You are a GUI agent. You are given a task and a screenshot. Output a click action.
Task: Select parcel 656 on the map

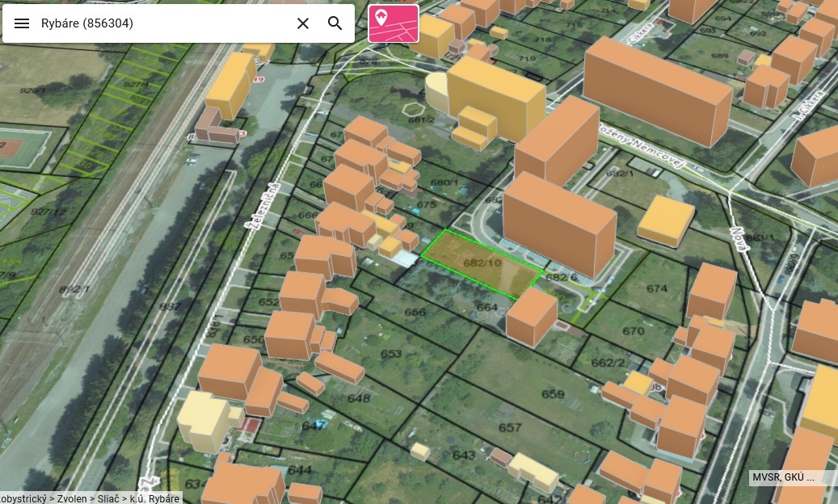coord(415,313)
